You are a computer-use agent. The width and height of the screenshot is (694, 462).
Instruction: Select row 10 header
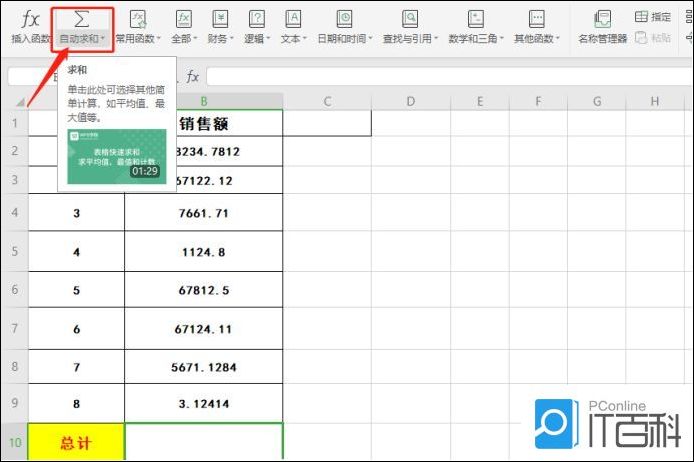(x=15, y=442)
